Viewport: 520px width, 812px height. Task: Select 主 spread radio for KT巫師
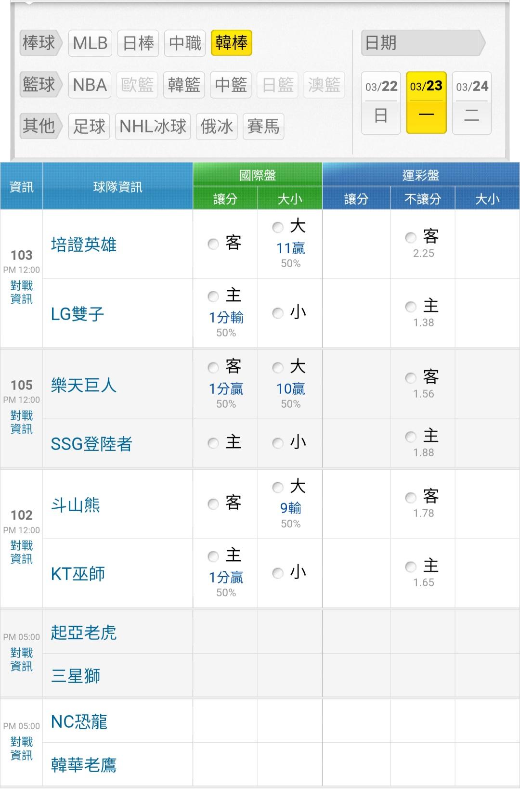[x=213, y=557]
